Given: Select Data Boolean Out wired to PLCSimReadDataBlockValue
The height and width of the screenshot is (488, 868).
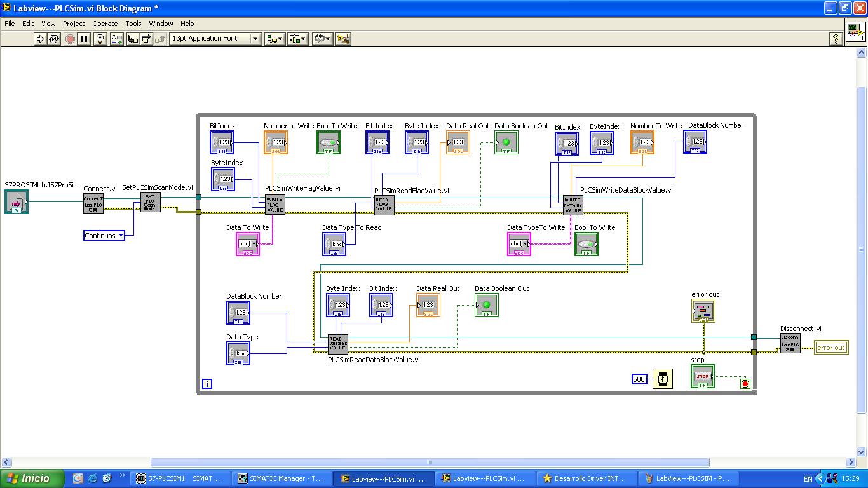Looking at the screenshot, I should (x=487, y=305).
